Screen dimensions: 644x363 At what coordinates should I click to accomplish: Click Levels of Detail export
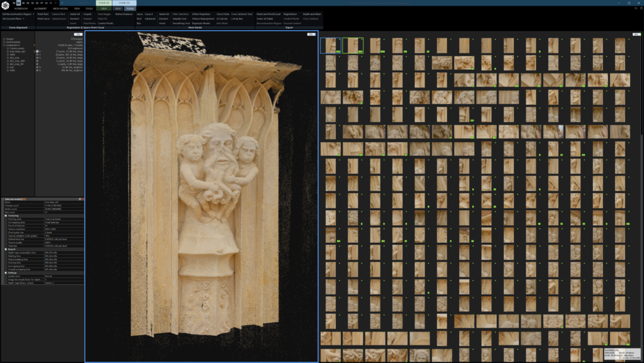click(x=265, y=18)
